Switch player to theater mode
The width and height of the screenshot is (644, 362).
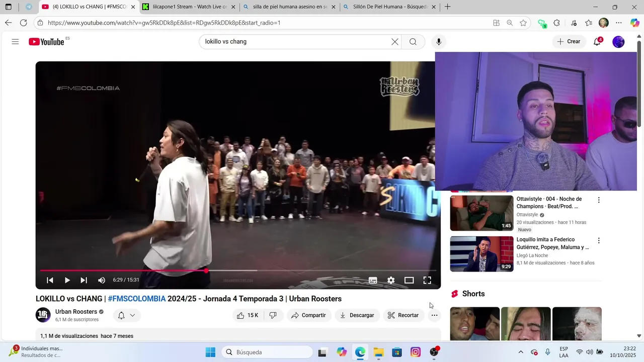(409, 280)
